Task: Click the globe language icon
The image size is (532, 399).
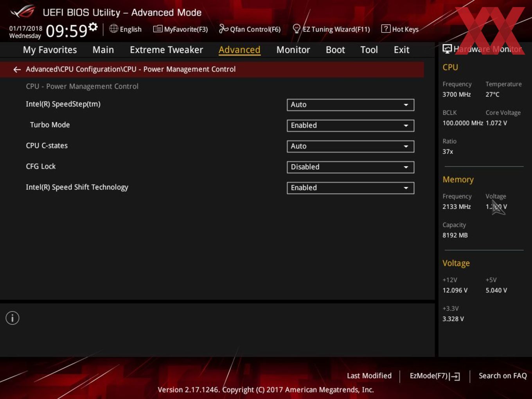Action: (114, 29)
